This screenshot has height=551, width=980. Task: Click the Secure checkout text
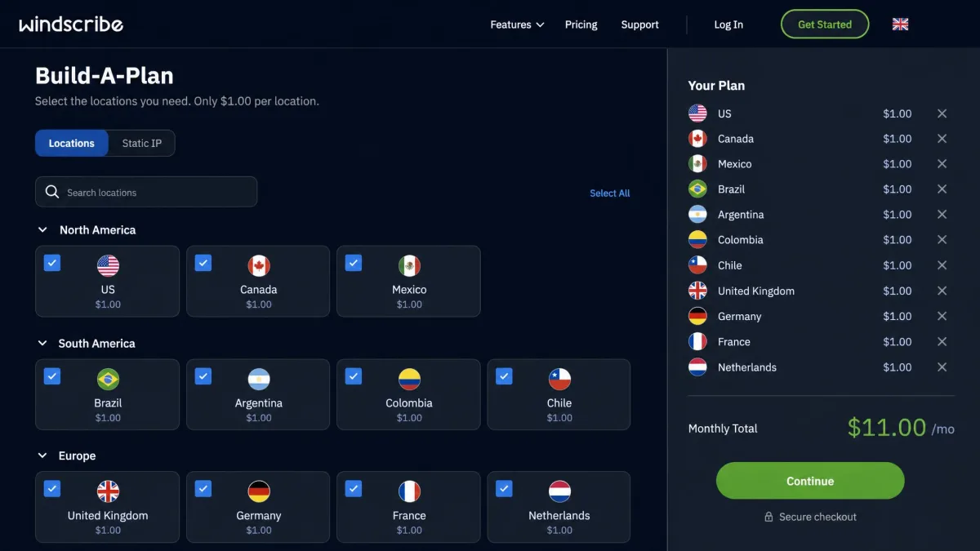817,517
